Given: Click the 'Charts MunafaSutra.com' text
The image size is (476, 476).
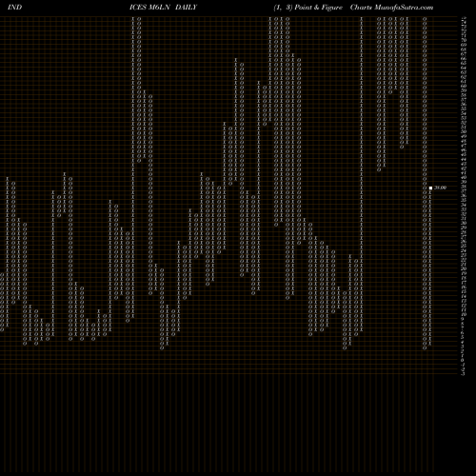Looking at the screenshot, I should click(391, 8).
